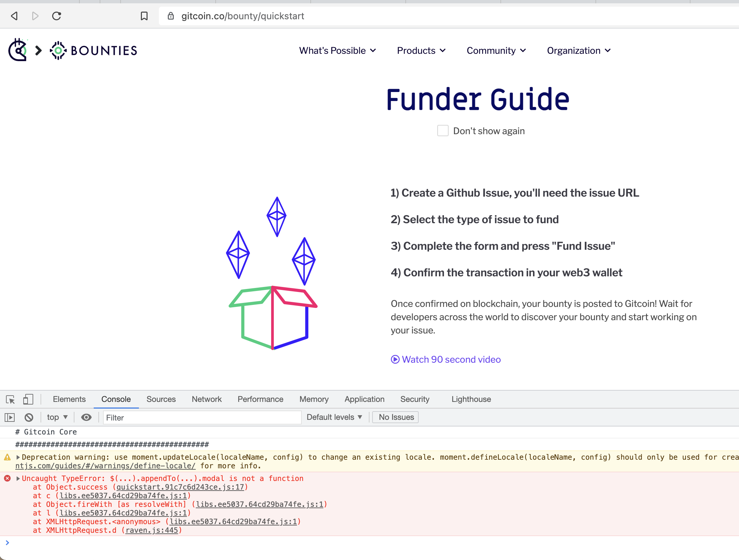This screenshot has width=739, height=560.
Task: Open libs link in the 'at l' line
Action: click(123, 513)
